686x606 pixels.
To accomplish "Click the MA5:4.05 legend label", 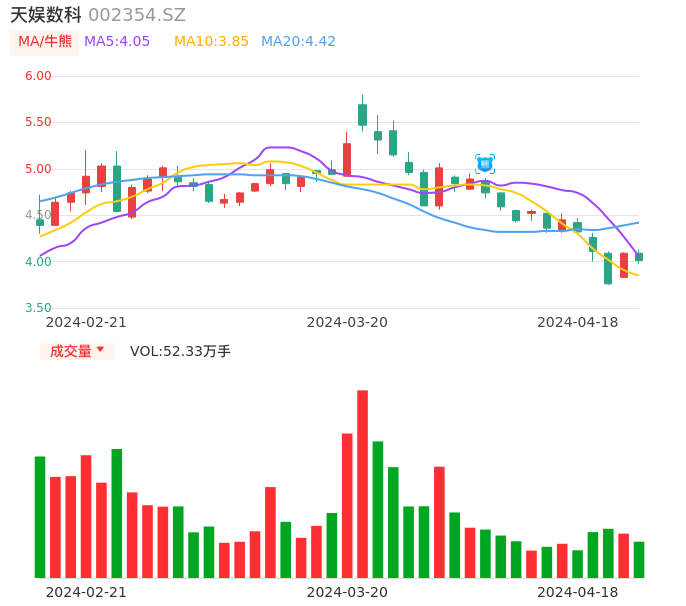I will (x=117, y=42).
